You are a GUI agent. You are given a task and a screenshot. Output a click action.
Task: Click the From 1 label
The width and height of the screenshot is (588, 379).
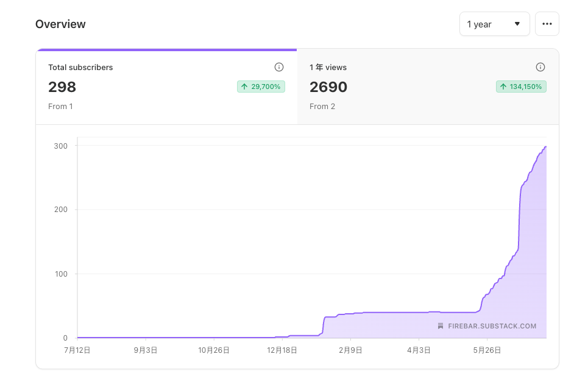(x=60, y=107)
